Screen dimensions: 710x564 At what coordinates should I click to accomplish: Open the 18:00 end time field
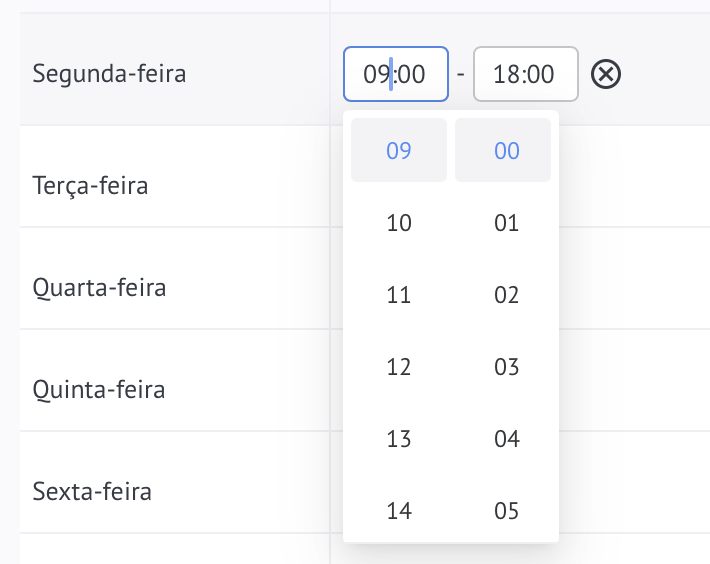526,74
